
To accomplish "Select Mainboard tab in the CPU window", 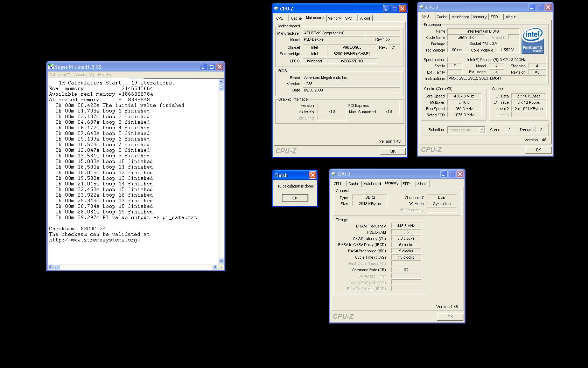I will 460,17.
